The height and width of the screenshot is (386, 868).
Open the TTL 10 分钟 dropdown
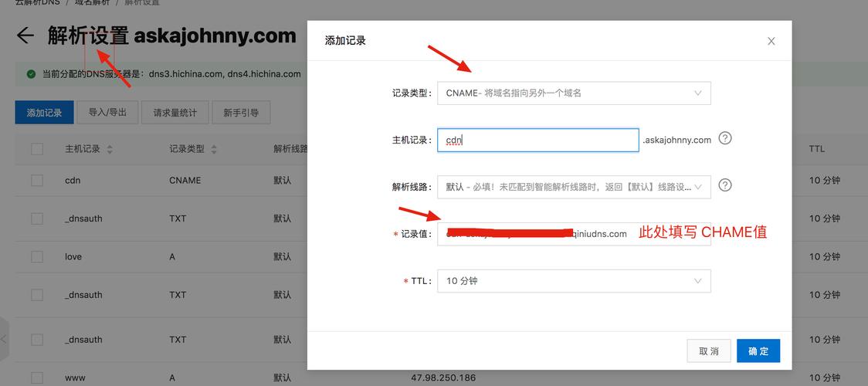(573, 281)
